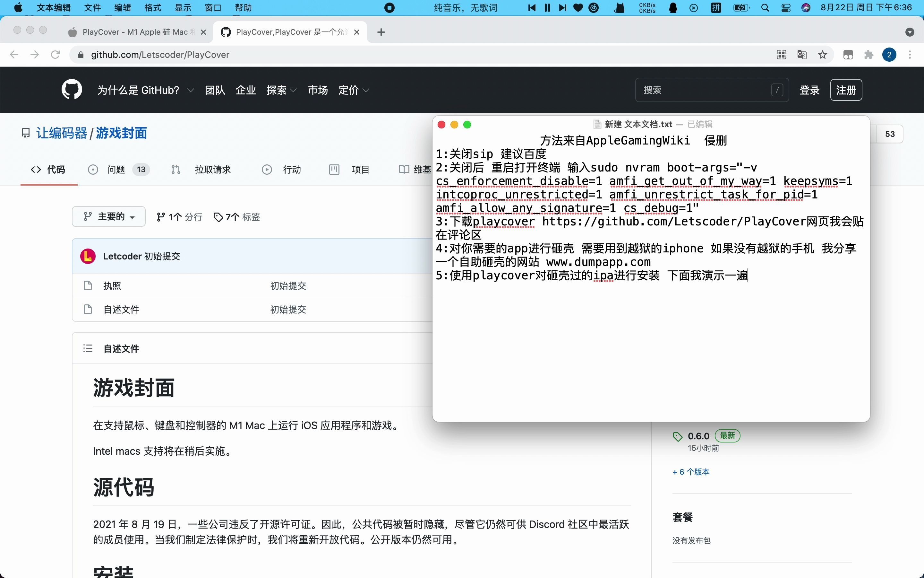The image size is (924, 578).
Task: Open the 执照 file
Action: [112, 285]
